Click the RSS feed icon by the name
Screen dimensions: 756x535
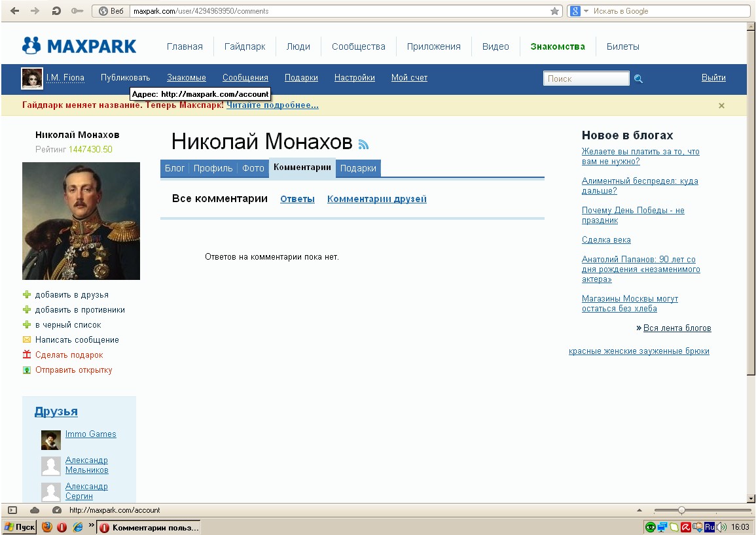pyautogui.click(x=363, y=144)
